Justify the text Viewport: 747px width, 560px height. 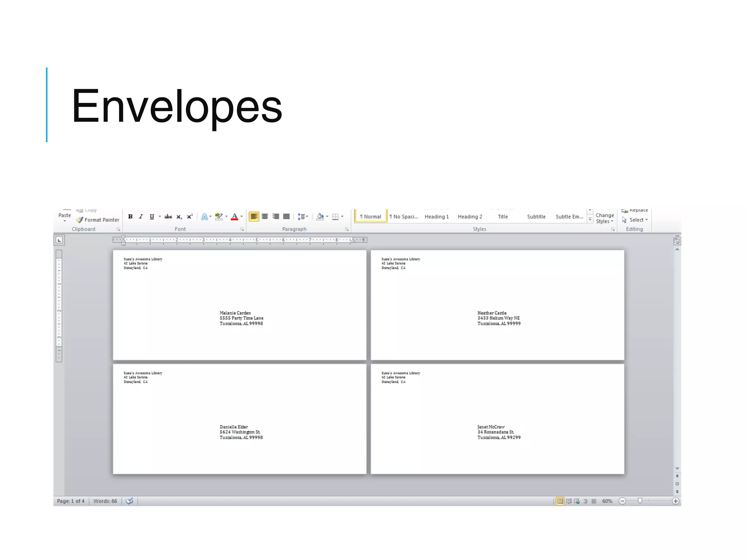tap(287, 217)
